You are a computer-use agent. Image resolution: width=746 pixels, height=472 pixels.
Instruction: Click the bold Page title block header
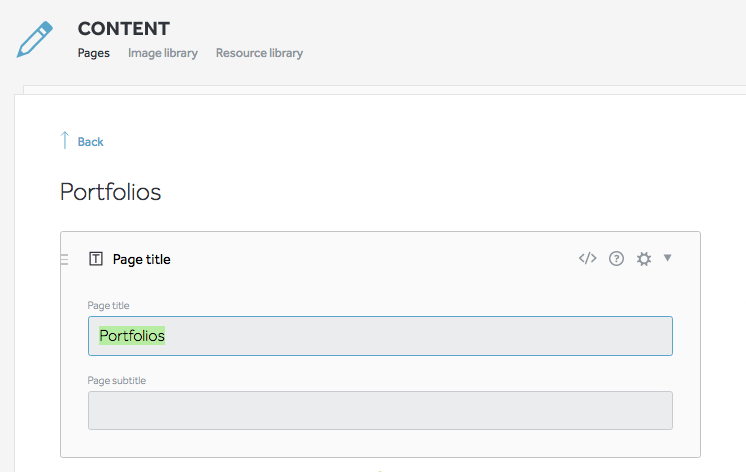[x=142, y=260]
